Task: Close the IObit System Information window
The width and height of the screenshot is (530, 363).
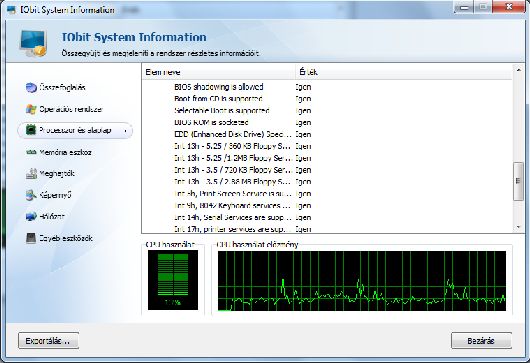Action: [509, 7]
